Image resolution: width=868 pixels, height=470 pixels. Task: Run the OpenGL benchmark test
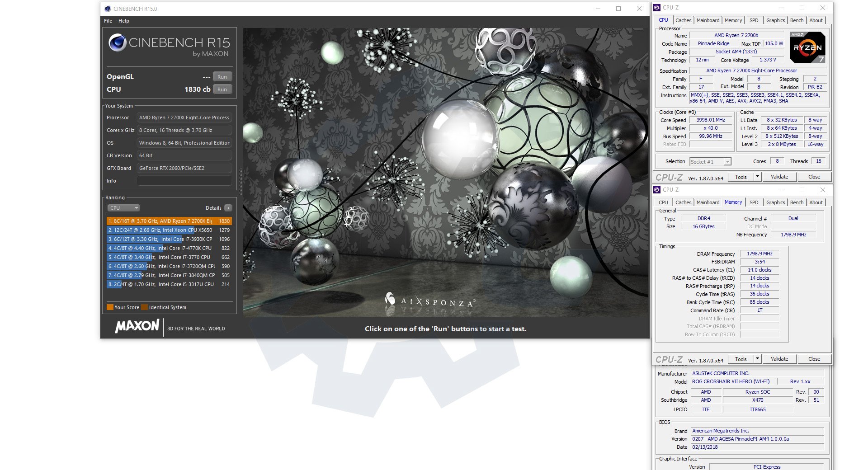click(x=222, y=77)
